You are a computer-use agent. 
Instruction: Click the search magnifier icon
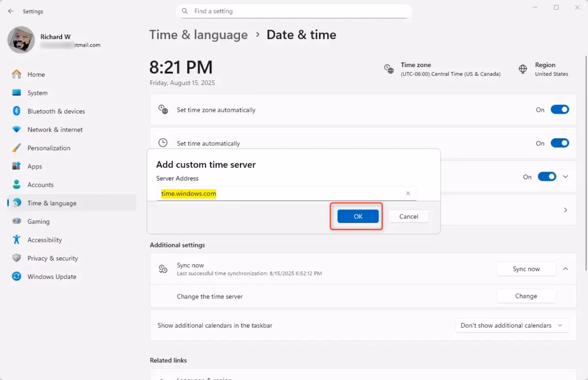tap(184, 11)
